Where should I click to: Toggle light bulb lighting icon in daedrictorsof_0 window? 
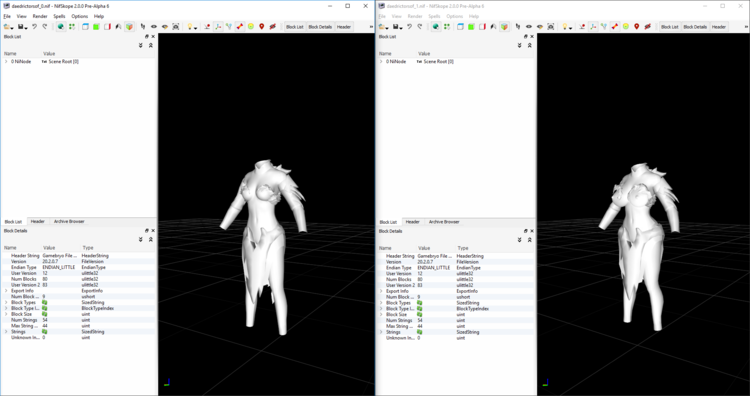click(190, 27)
